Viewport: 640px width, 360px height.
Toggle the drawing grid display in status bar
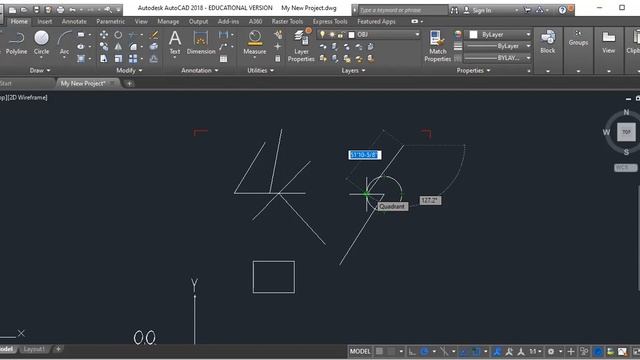click(380, 351)
